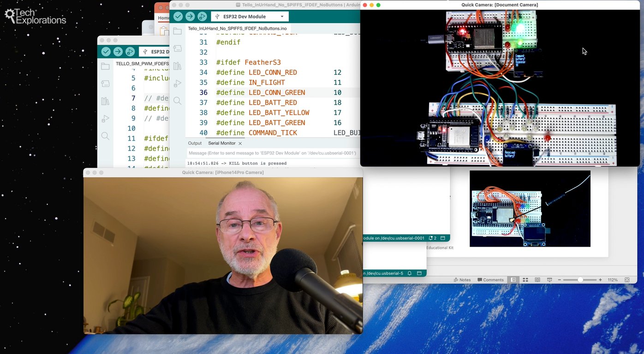Open notifications bell on usbserial-5 status bar
Image resolution: width=644 pixels, height=354 pixels.
(x=409, y=273)
